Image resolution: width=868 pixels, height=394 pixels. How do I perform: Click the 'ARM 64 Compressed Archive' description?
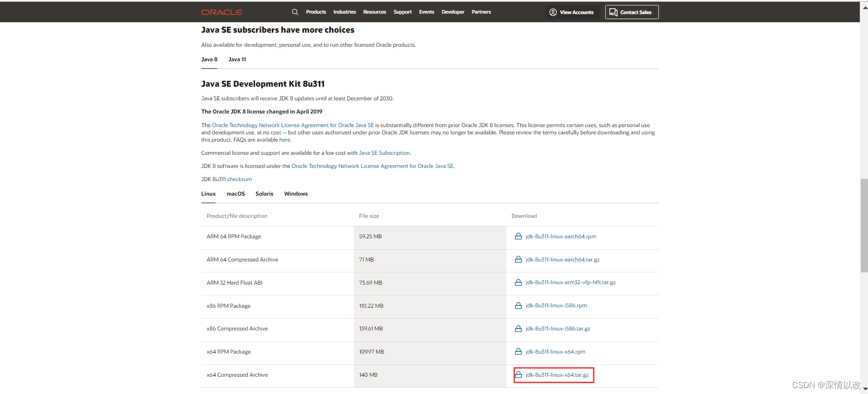tap(242, 260)
